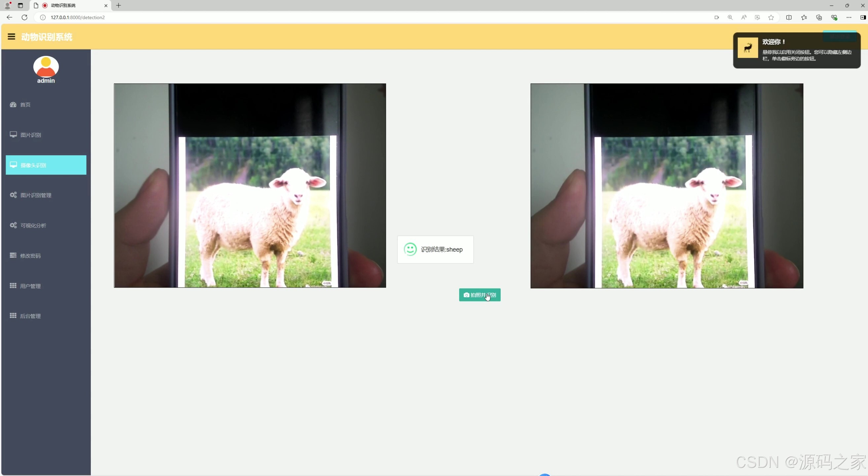Image resolution: width=868 pixels, height=476 pixels.
Task: Open 修改密码 change password page
Action: [30, 256]
